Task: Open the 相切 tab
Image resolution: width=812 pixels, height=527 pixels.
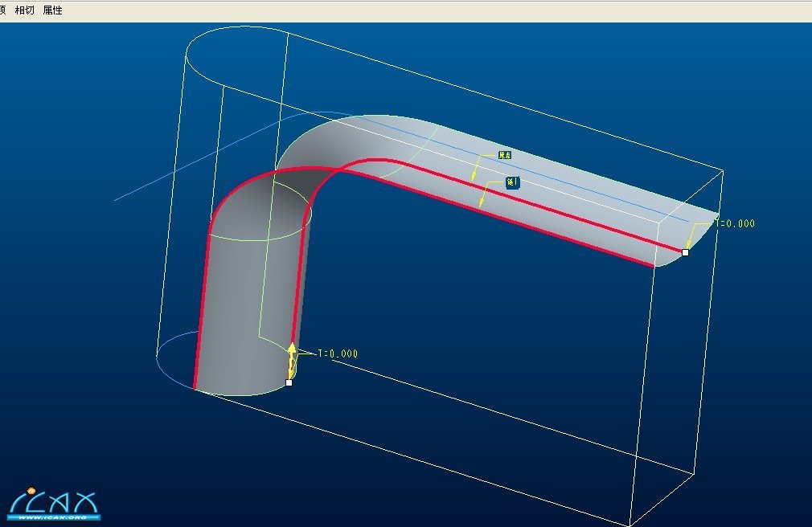Action: pos(24,10)
